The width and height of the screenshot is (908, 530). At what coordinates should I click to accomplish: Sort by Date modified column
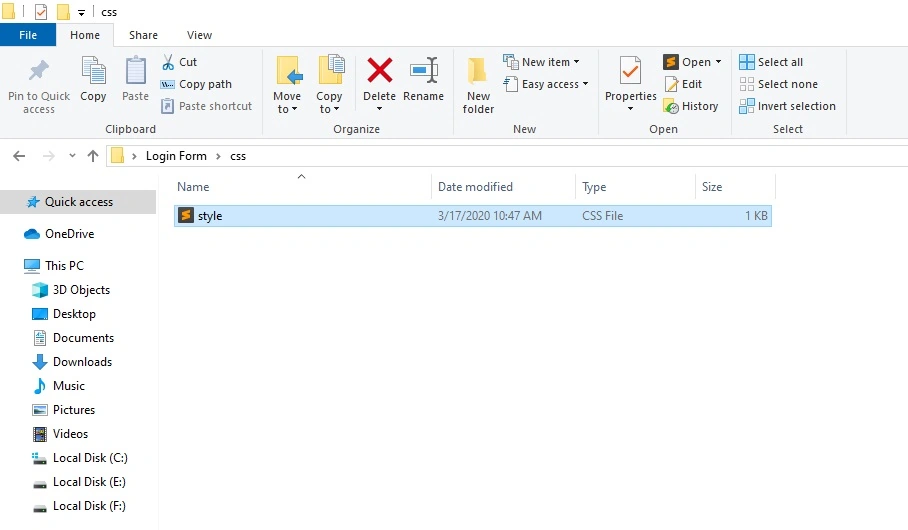click(x=475, y=187)
